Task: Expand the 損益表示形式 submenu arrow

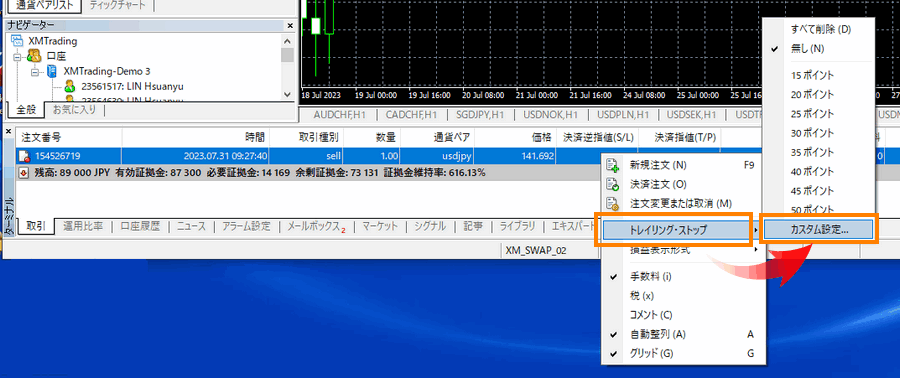Action: click(x=756, y=250)
